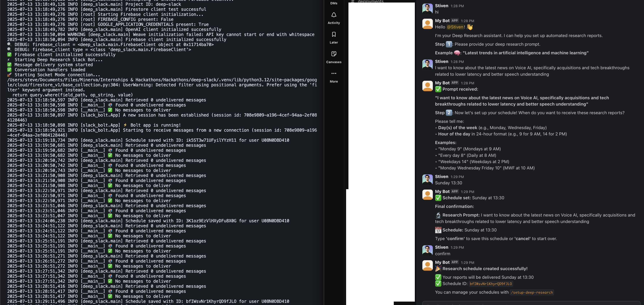Screen dimensions: 644x305
Task: Click My Bot avatar beside 'Schedule set'
Action: 427,194
